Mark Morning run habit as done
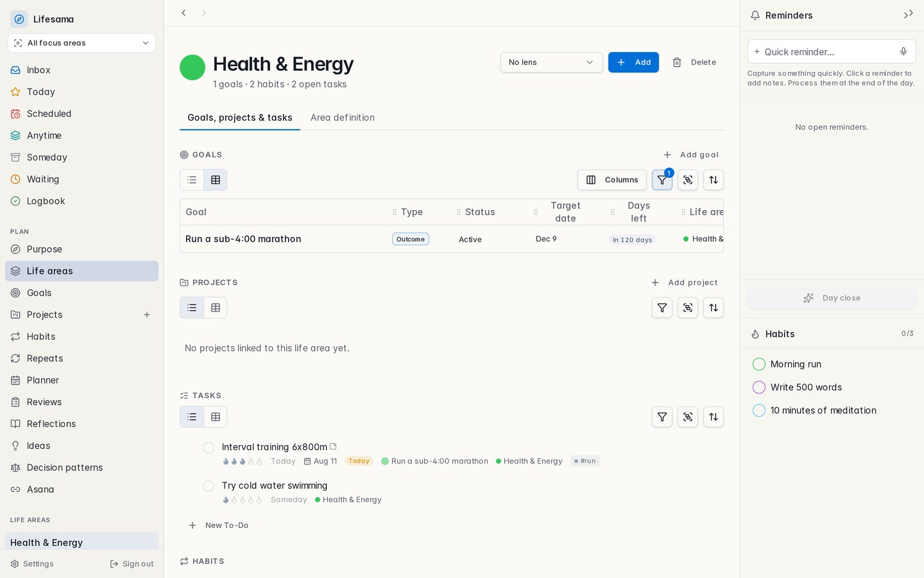This screenshot has height=578, width=924. coord(759,364)
